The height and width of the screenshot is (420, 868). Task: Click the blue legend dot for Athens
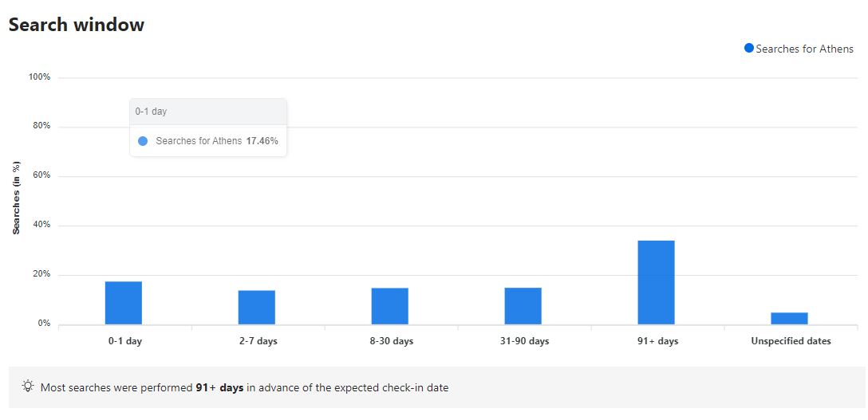pyautogui.click(x=748, y=49)
